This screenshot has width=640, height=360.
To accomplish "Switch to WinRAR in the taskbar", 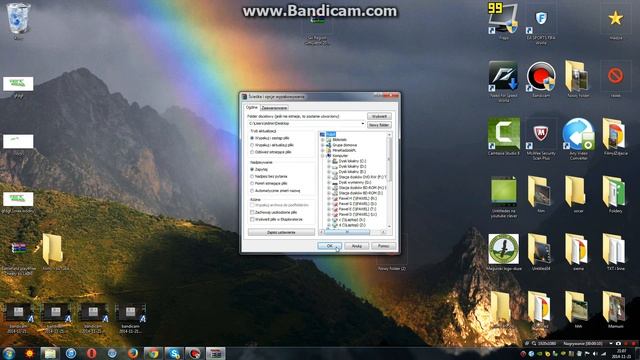I will tap(216, 353).
